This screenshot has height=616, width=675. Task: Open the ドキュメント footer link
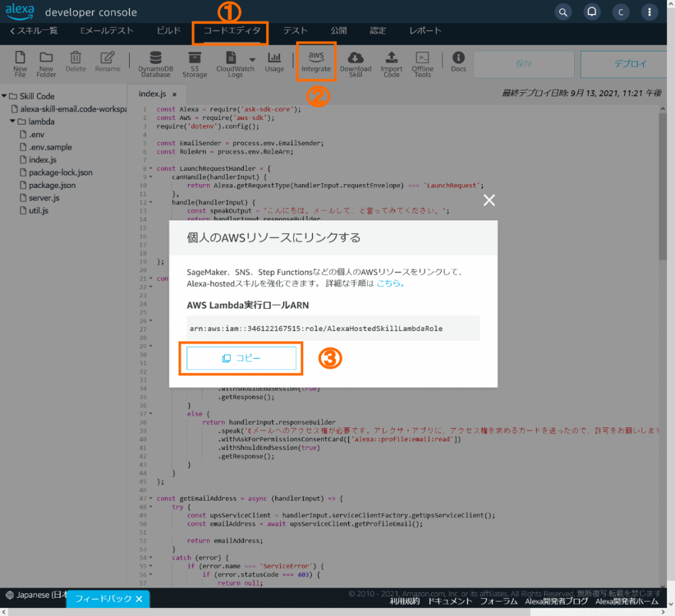click(x=450, y=601)
